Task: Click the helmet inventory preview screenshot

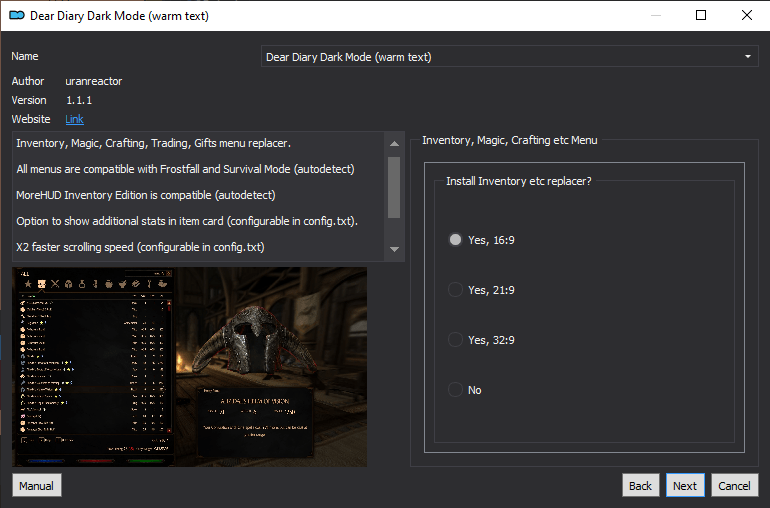Action: pos(190,367)
